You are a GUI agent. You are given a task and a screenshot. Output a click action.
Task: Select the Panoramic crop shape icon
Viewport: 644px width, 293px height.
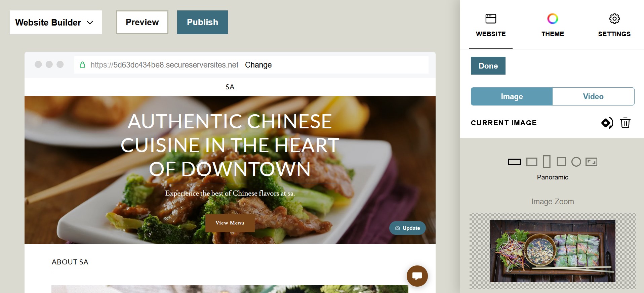(514, 162)
